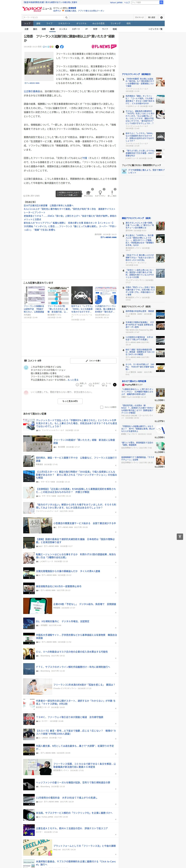
Task: Open the ランキング tab
Action: (x=115, y=24)
